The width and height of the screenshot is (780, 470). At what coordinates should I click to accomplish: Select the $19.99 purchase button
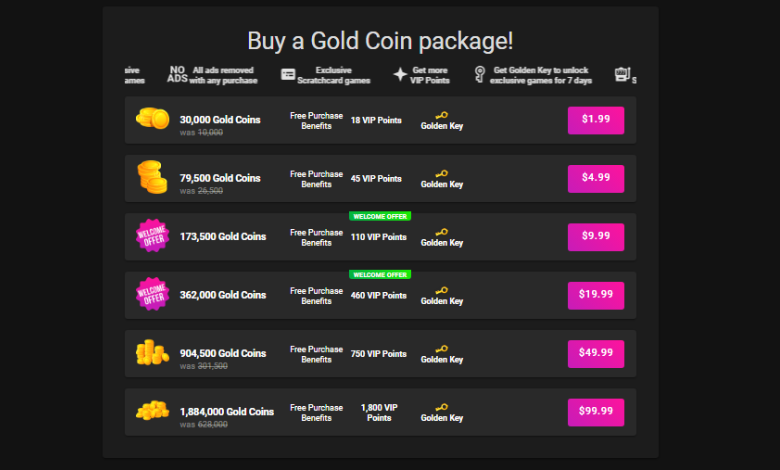coord(596,295)
